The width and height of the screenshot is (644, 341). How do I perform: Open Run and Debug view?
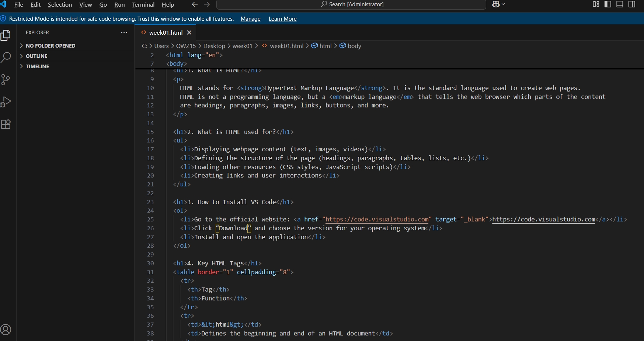click(x=6, y=102)
